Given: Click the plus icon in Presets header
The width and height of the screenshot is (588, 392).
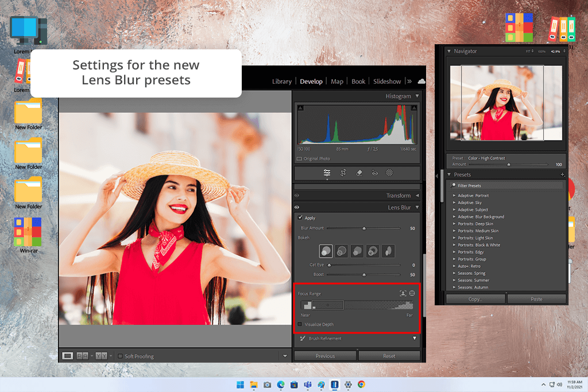Looking at the screenshot, I should (x=563, y=174).
